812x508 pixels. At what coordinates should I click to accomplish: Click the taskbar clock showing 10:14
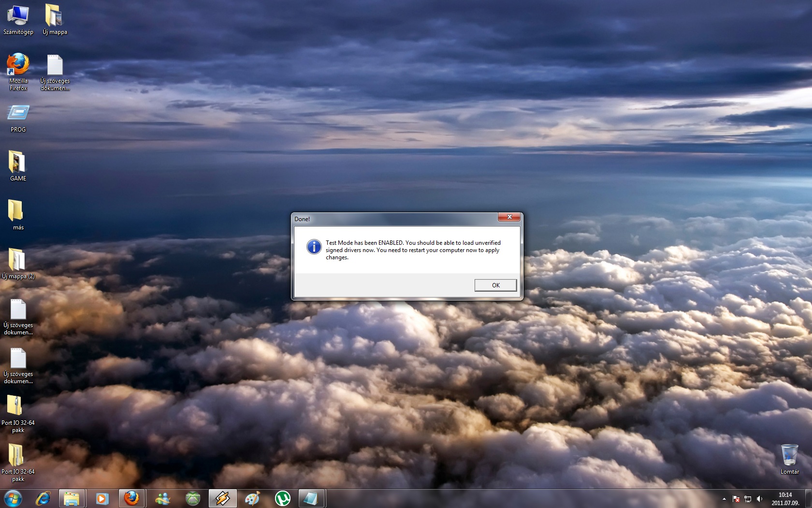785,499
